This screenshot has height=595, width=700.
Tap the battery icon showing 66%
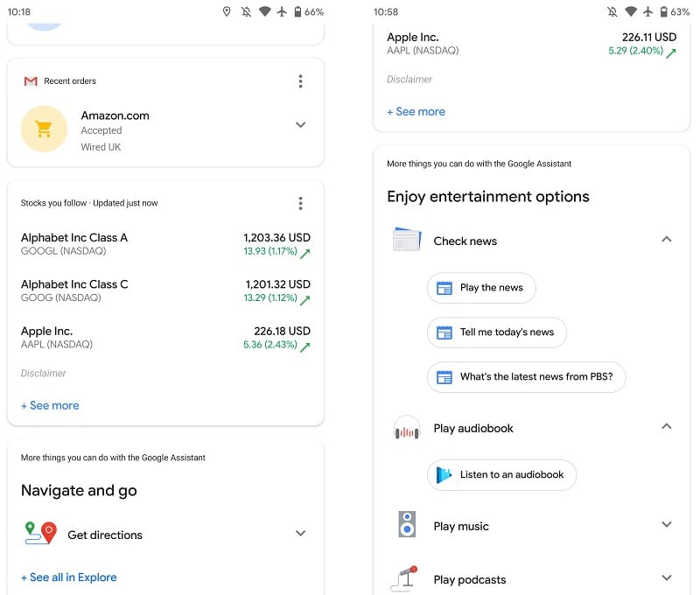tap(297, 11)
